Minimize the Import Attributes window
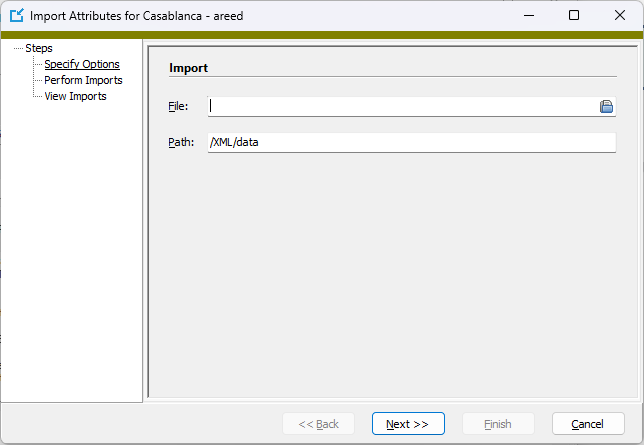 pyautogui.click(x=529, y=16)
